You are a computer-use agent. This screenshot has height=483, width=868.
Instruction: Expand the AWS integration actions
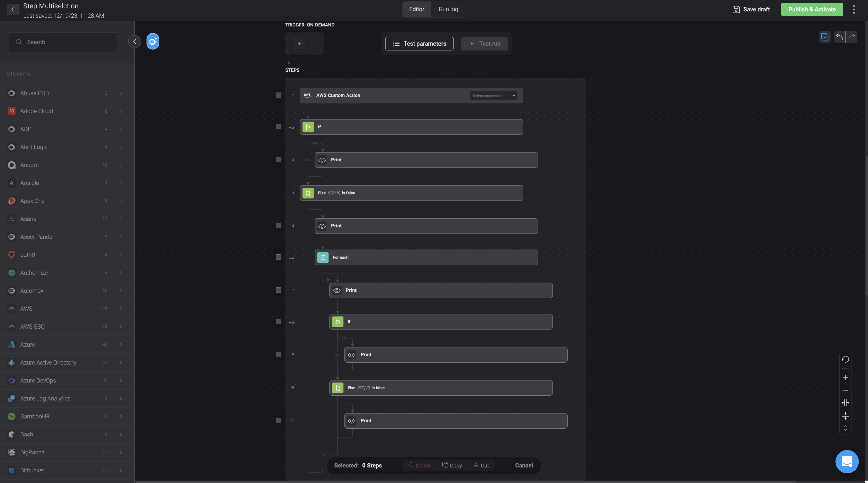121,309
